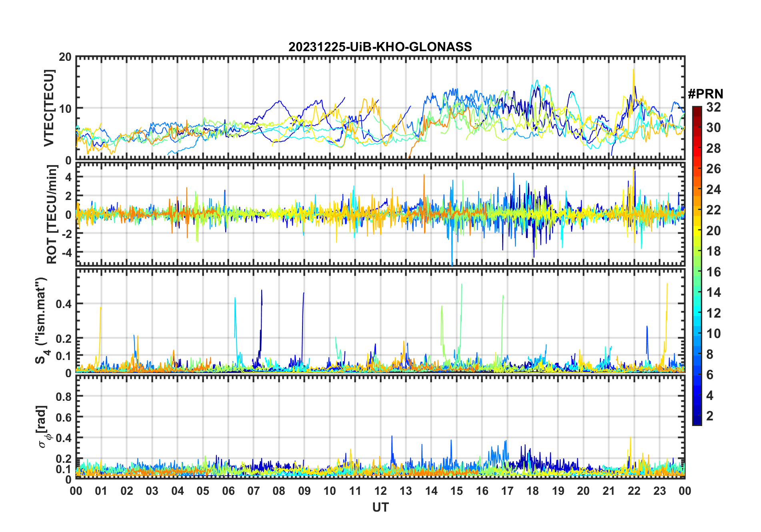Click VTEC axis tick label "20"
This screenshot has width=761, height=532.
tap(65, 57)
